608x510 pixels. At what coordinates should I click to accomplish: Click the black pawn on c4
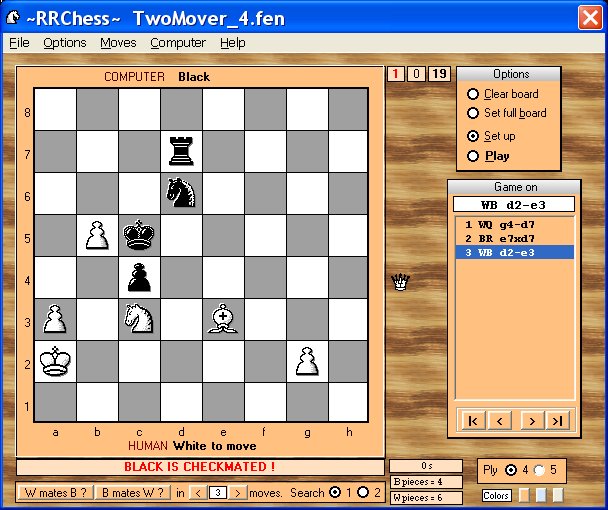click(139, 277)
